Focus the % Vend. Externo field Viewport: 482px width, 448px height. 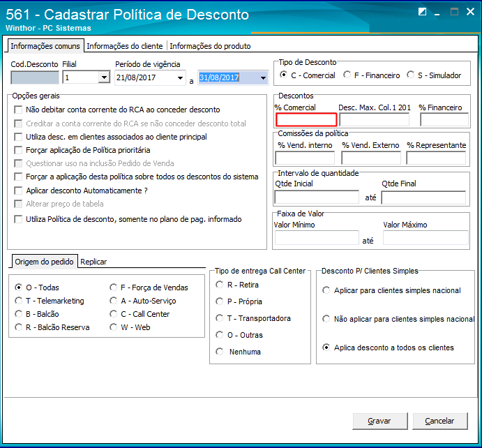[371, 158]
